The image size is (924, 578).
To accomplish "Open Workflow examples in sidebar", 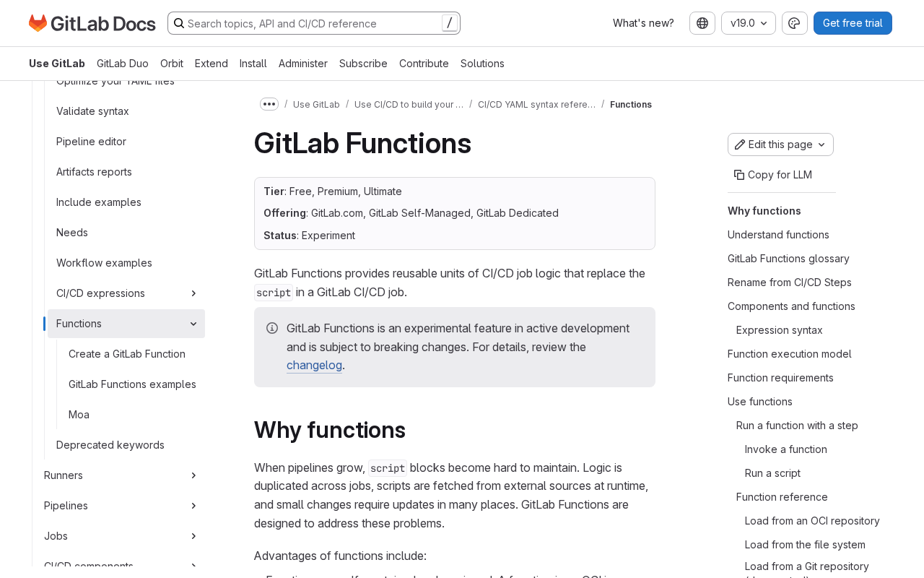I will click(104, 263).
